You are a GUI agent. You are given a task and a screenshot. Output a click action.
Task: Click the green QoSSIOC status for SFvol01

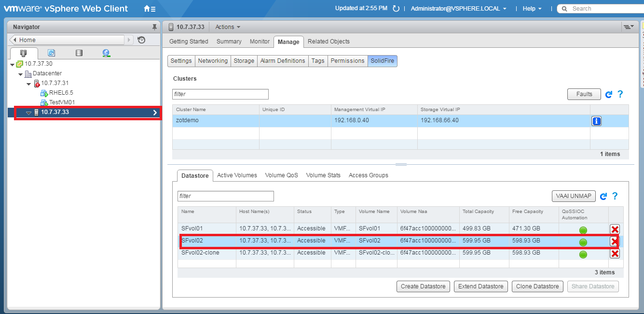[x=583, y=230]
